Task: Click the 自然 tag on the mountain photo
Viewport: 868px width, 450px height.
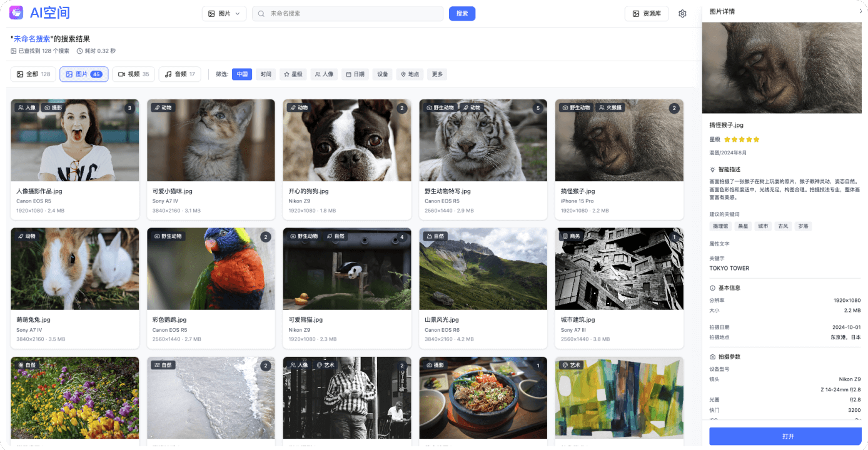Action: pyautogui.click(x=436, y=237)
